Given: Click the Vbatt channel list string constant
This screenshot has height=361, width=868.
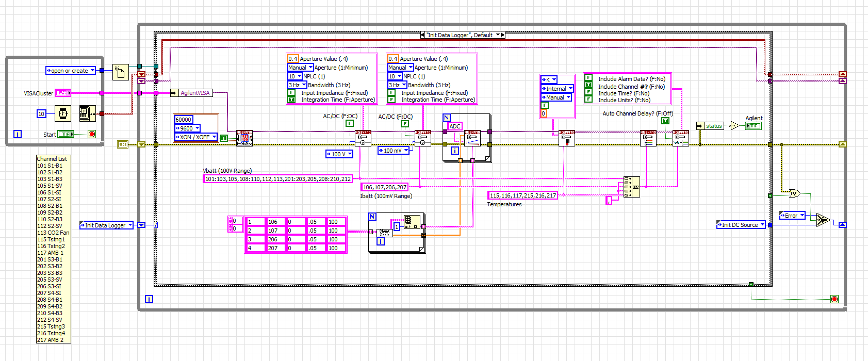Looking at the screenshot, I should [277, 179].
